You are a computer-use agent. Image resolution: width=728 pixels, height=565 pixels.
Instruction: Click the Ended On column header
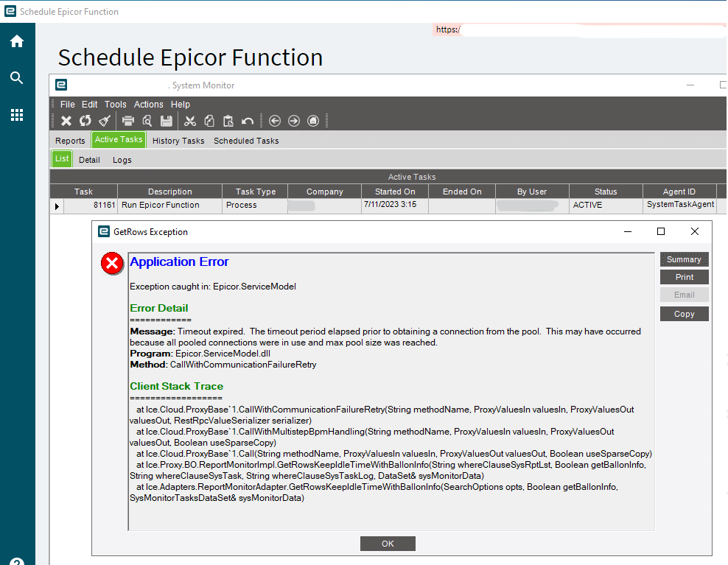(x=462, y=192)
